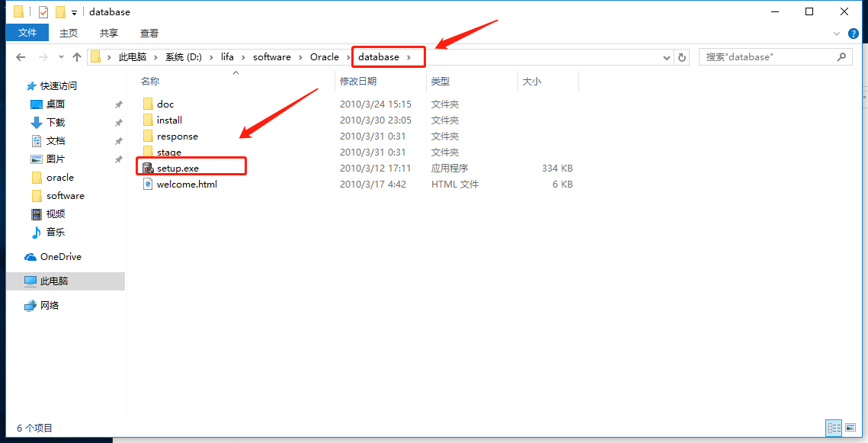Go back with the back arrow
868x443 pixels.
(21, 57)
